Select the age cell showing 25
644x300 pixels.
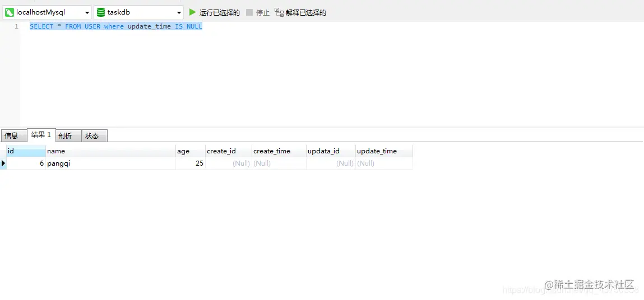(x=191, y=163)
